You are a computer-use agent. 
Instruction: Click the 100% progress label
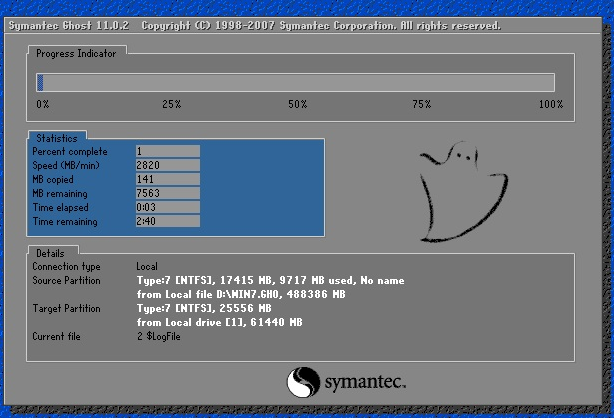(x=551, y=104)
